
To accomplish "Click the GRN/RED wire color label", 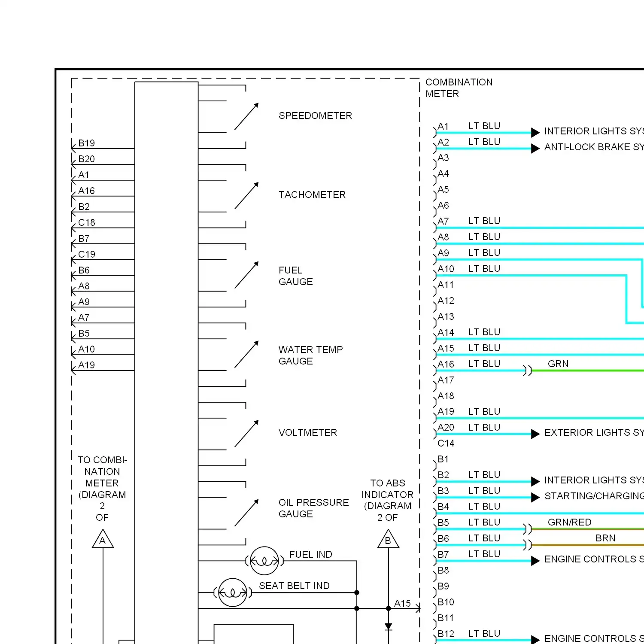I will point(570,522).
